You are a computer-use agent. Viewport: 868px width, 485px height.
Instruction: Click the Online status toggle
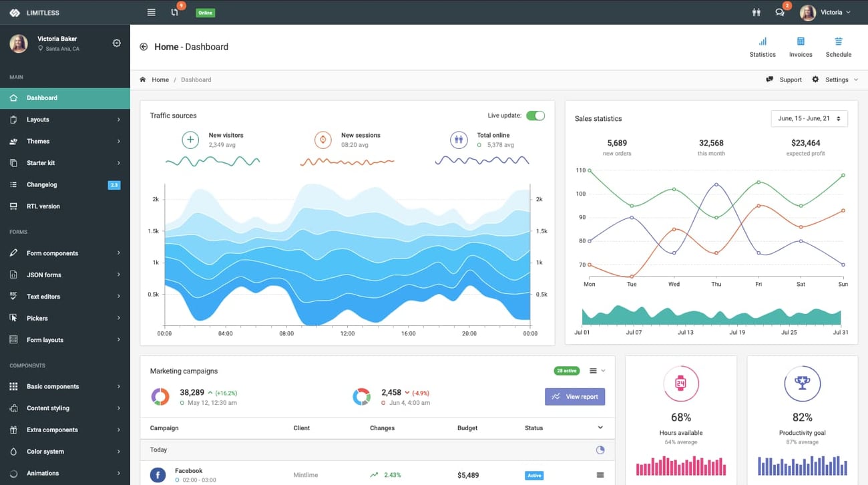tap(204, 12)
